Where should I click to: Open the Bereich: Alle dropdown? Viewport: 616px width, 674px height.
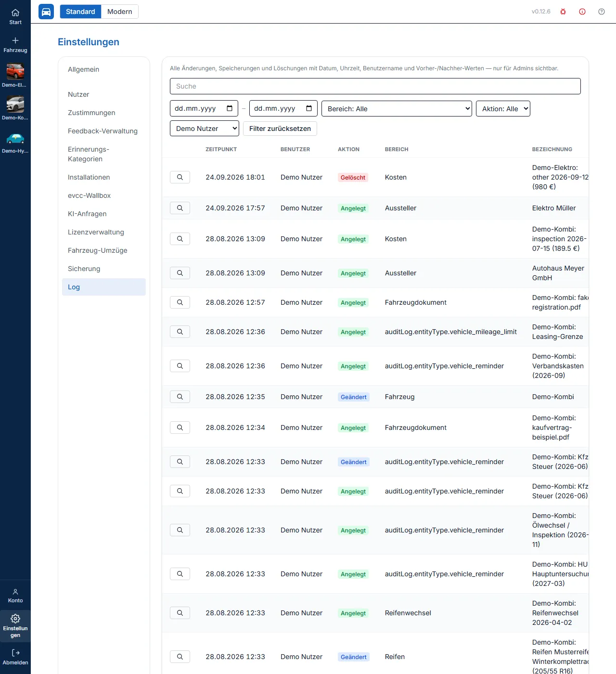point(397,109)
